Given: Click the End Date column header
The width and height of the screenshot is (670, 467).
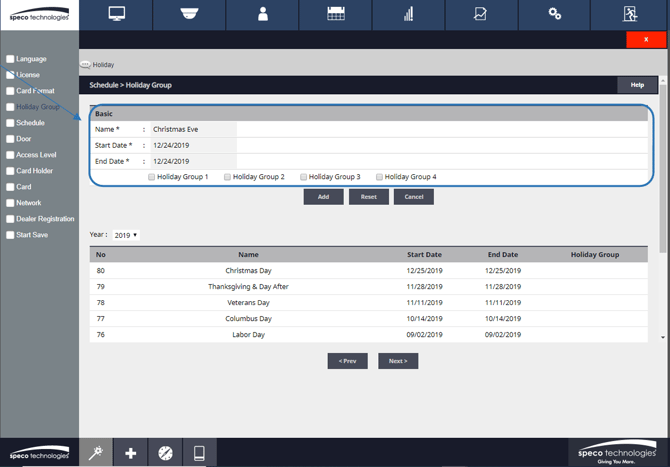Looking at the screenshot, I should (503, 255).
